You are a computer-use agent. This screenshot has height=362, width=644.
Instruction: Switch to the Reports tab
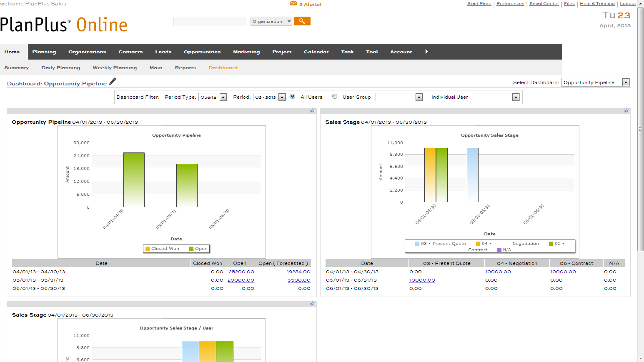[185, 67]
